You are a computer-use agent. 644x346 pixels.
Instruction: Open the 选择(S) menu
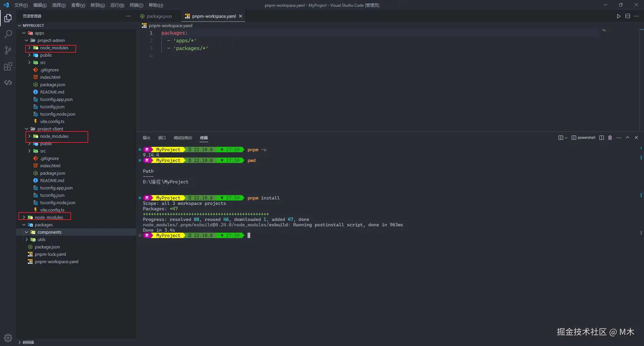59,5
